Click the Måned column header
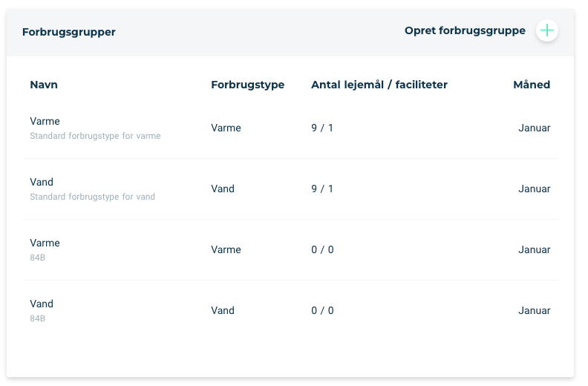Screen dimensions: 588x386 click(x=532, y=85)
